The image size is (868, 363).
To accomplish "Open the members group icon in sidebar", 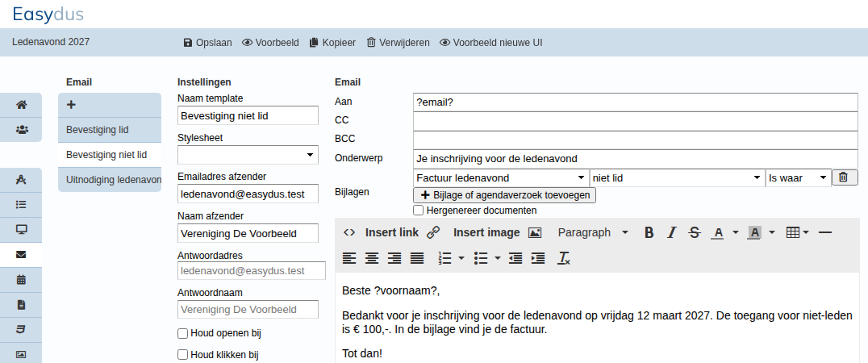I will coord(21,130).
